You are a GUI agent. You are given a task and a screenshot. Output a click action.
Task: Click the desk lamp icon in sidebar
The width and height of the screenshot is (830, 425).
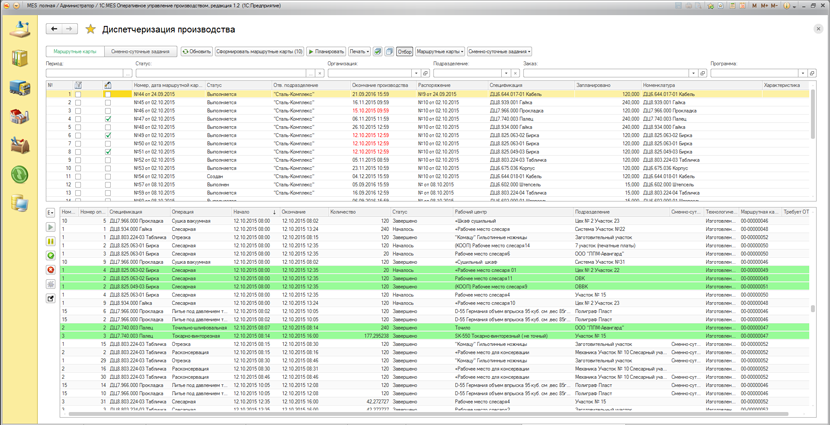coord(20,29)
